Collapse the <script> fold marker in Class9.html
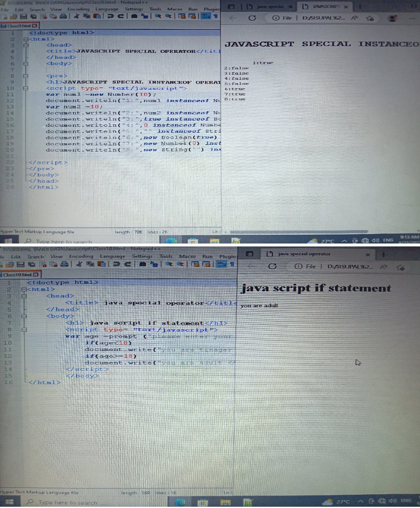 (26, 89)
